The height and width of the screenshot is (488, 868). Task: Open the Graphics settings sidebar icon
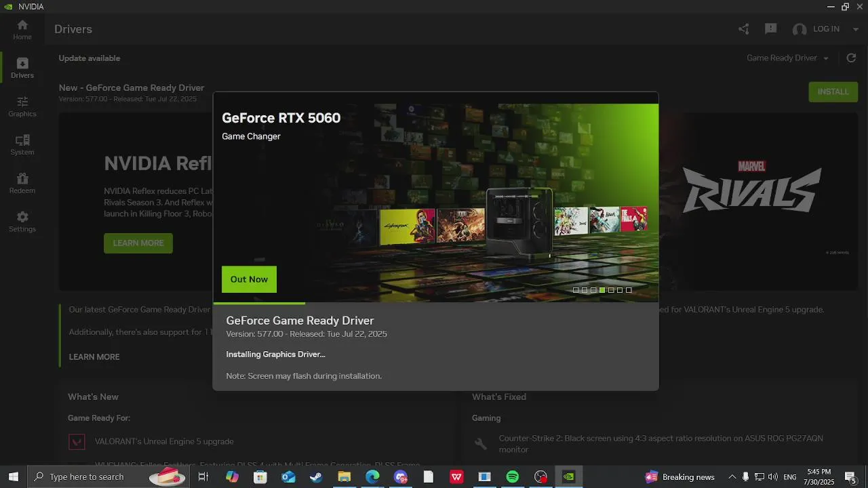tap(22, 106)
